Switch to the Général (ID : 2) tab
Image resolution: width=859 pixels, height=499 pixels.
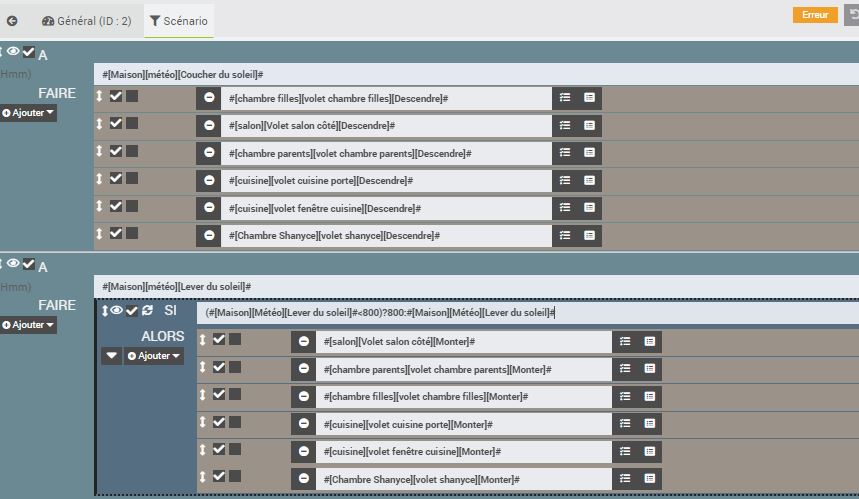click(87, 20)
